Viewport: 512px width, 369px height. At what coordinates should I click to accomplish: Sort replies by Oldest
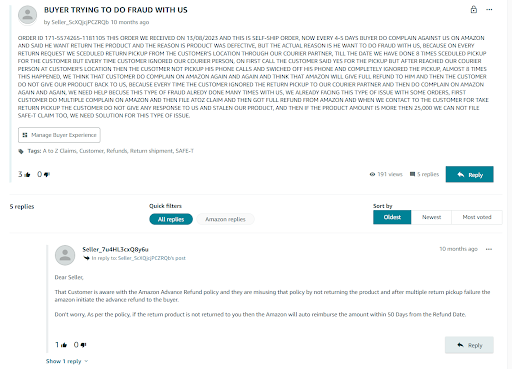392,217
